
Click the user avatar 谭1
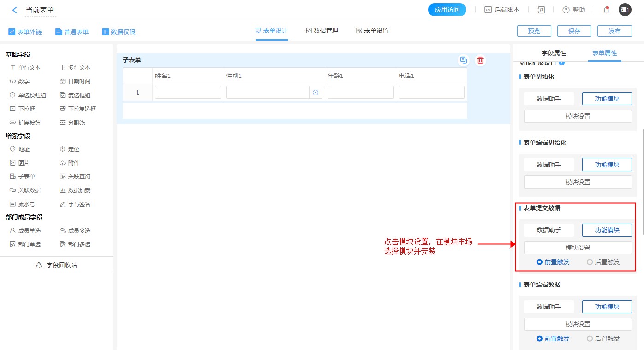tap(625, 10)
